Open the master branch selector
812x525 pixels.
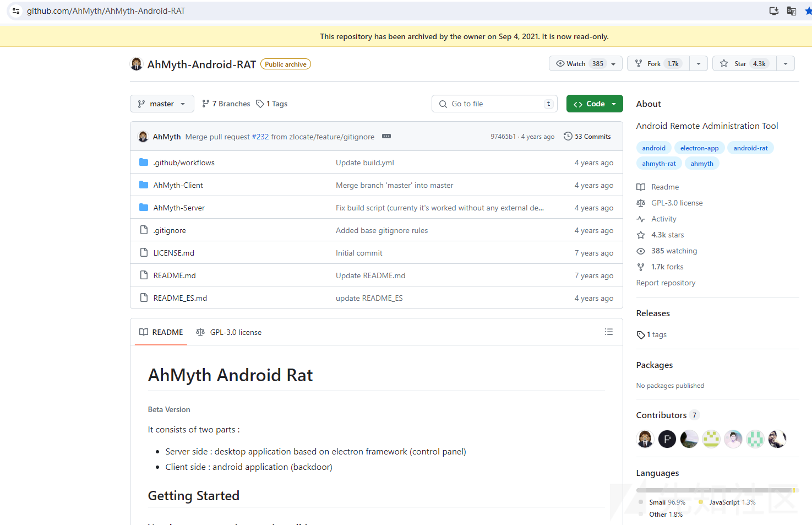click(162, 104)
